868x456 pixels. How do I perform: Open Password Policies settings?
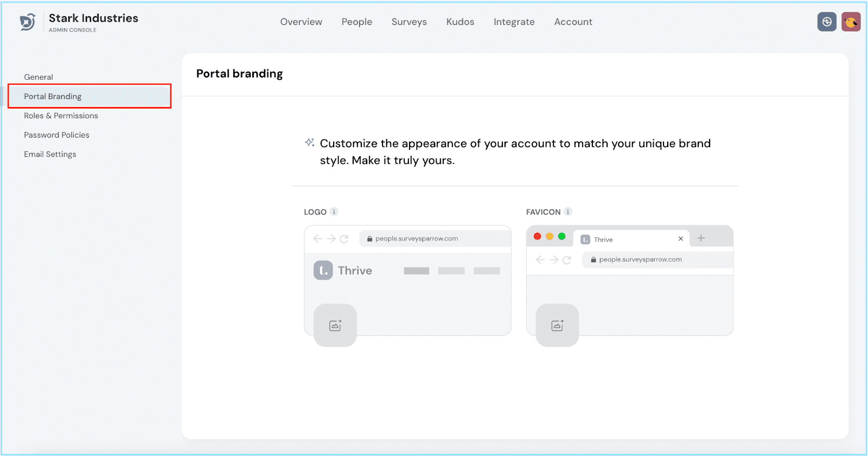tap(56, 135)
